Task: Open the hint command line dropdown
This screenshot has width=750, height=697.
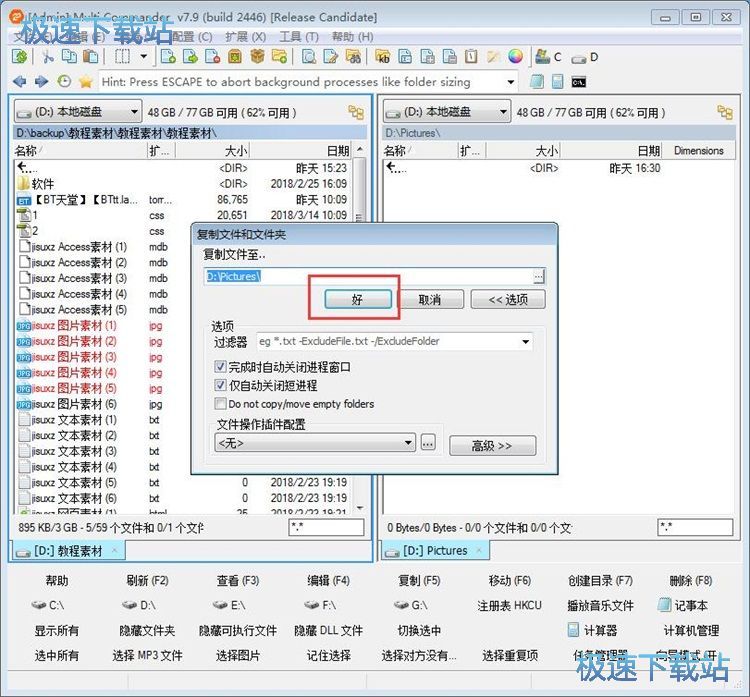Action: tap(511, 82)
